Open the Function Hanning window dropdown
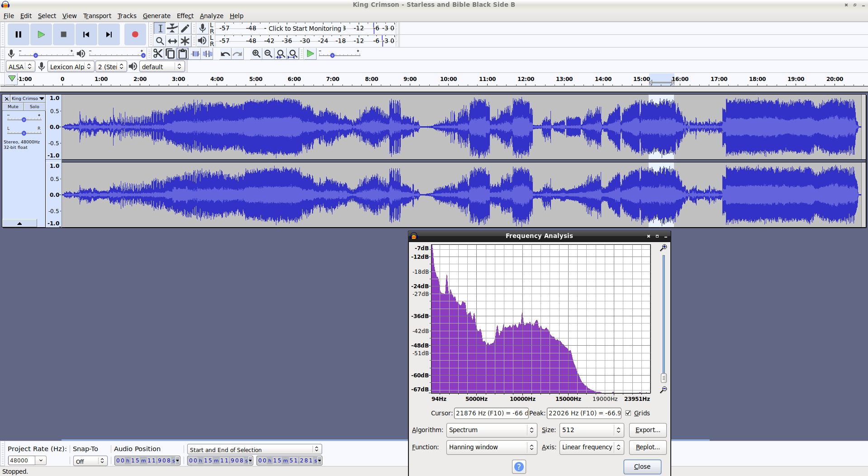This screenshot has height=476, width=868. point(492,447)
